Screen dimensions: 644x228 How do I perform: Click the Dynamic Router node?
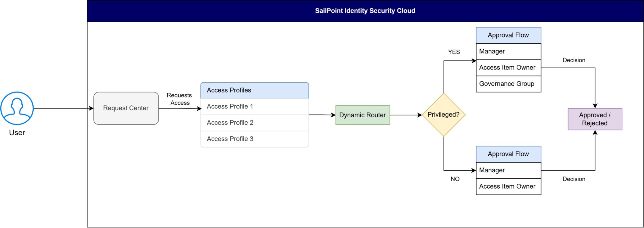click(363, 115)
